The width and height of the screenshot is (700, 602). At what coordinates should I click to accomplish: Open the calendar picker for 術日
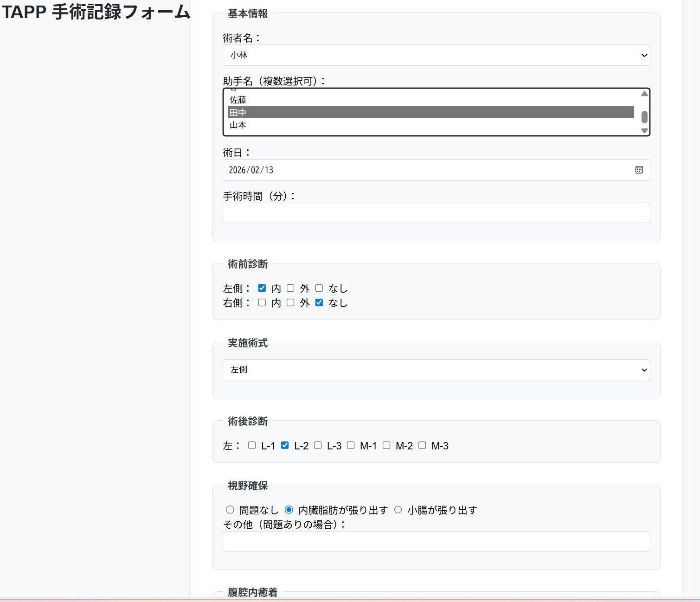click(x=639, y=170)
